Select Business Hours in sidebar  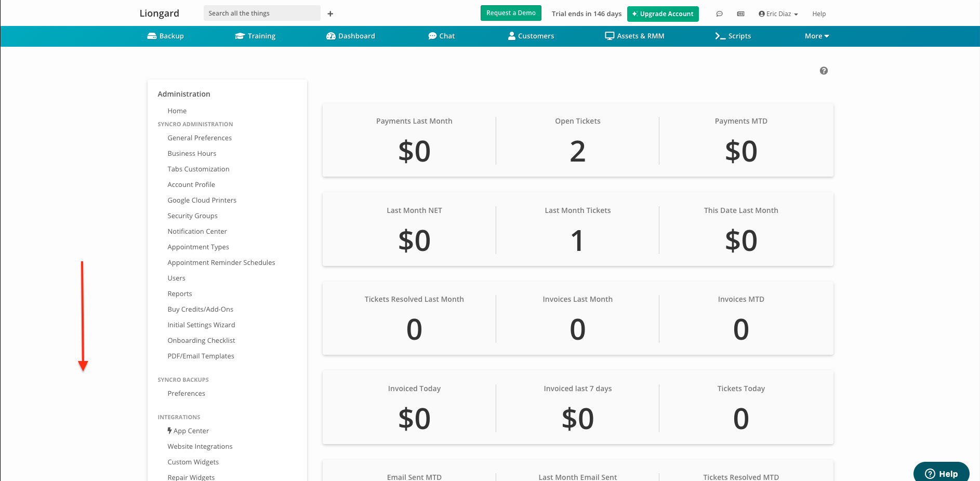pyautogui.click(x=192, y=153)
